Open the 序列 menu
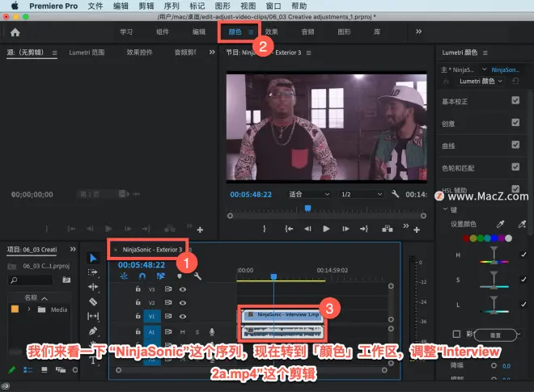 tap(172, 6)
